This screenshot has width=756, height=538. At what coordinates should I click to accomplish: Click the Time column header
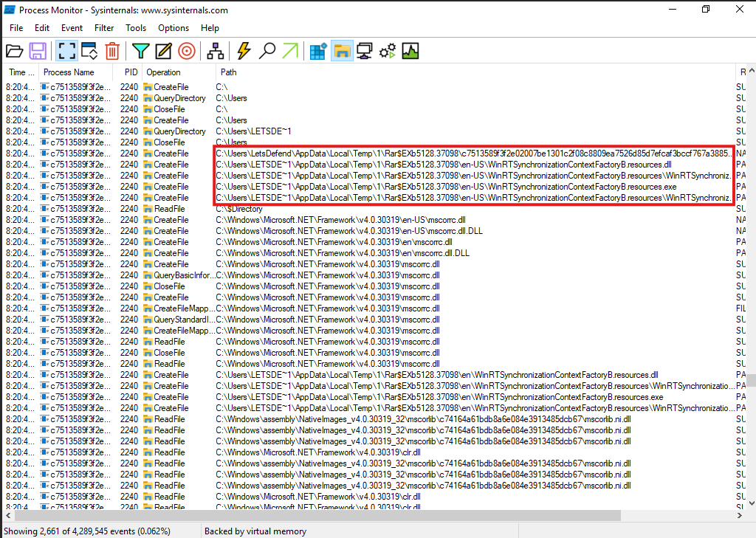pyautogui.click(x=21, y=72)
